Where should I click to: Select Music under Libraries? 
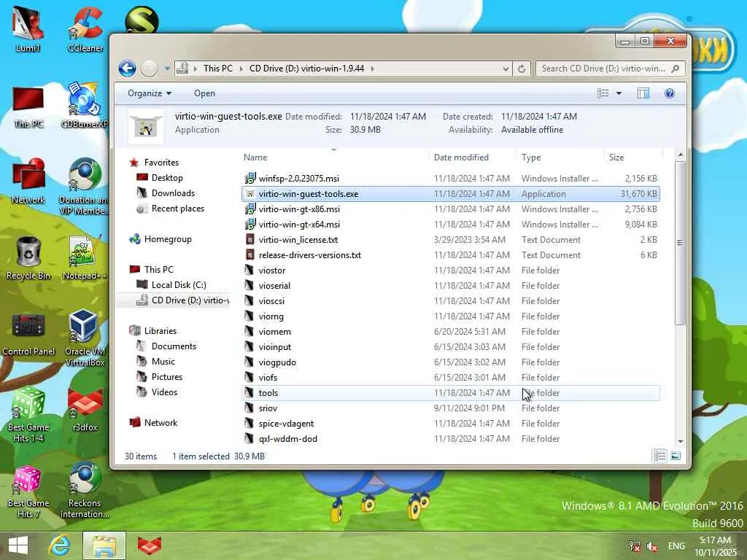(163, 362)
